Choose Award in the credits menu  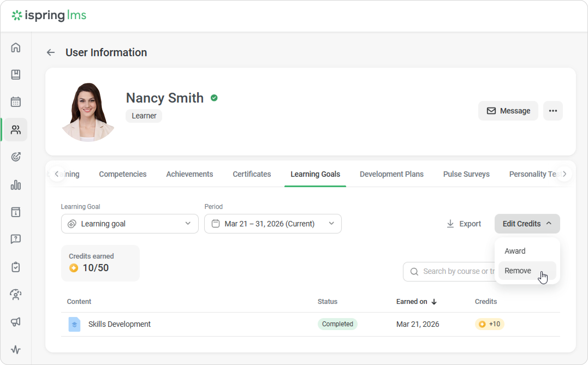(x=515, y=251)
